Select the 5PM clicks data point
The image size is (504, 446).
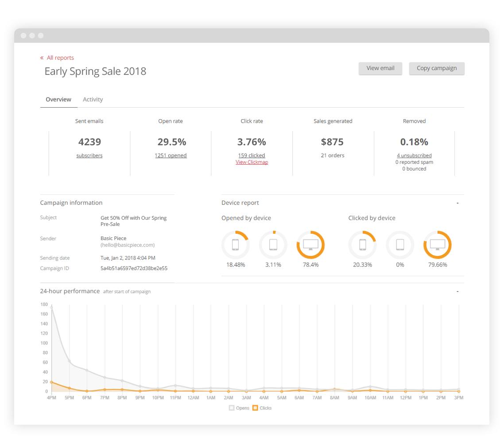(70, 388)
